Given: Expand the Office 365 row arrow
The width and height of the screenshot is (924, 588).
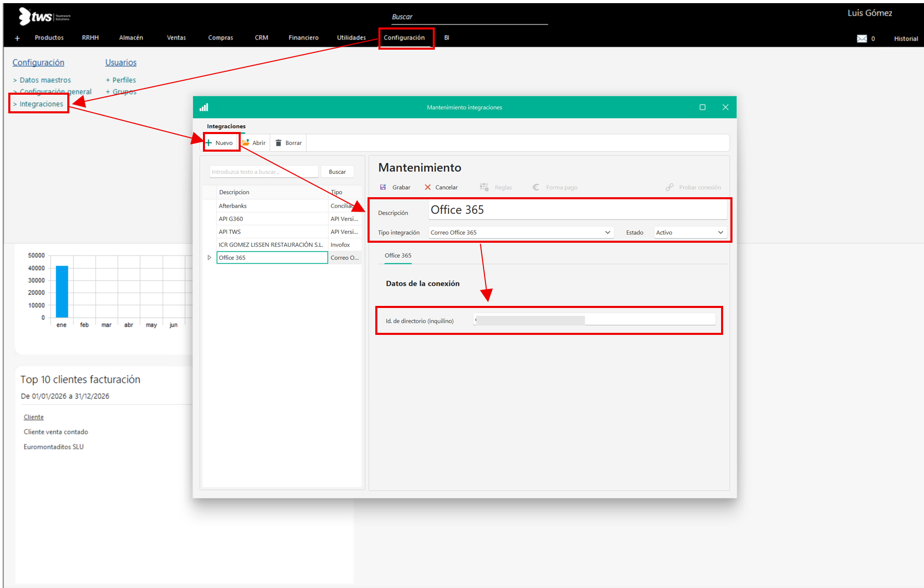Looking at the screenshot, I should click(209, 258).
